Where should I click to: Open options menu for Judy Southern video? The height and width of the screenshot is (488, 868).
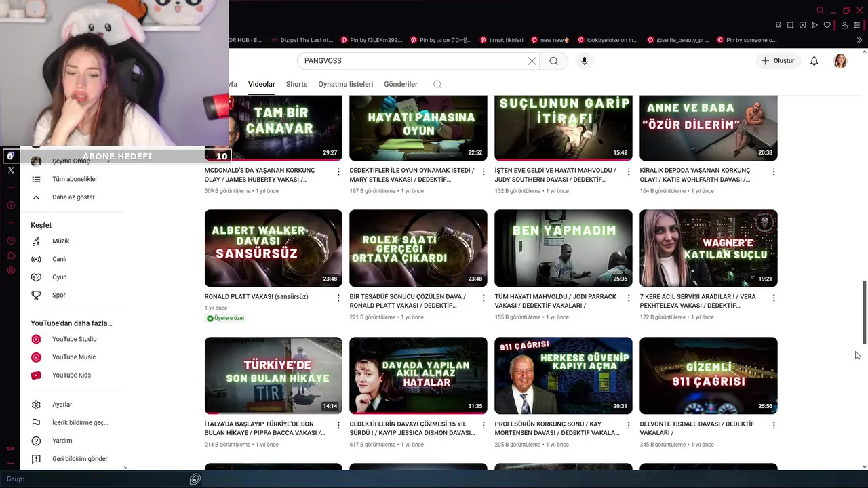tap(629, 172)
